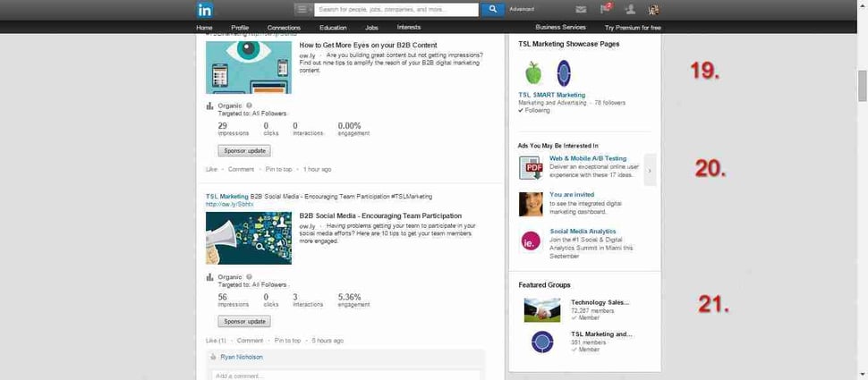Open Business Services menu

[560, 27]
